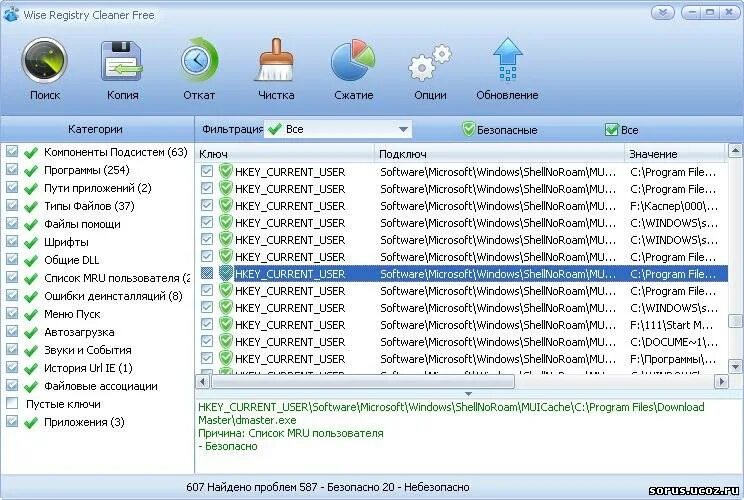Click the Категории panel header

click(96, 129)
